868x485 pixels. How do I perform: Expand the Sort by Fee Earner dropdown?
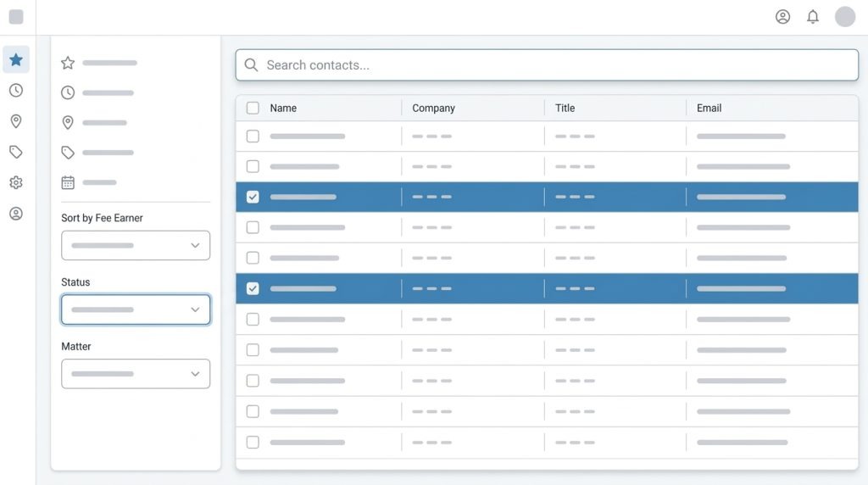click(x=136, y=245)
